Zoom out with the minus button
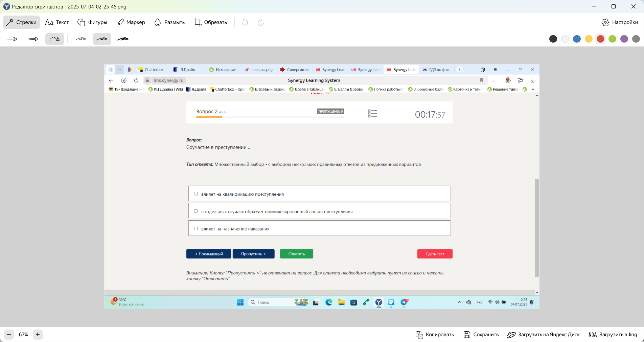Image resolution: width=644 pixels, height=342 pixels. (9, 335)
